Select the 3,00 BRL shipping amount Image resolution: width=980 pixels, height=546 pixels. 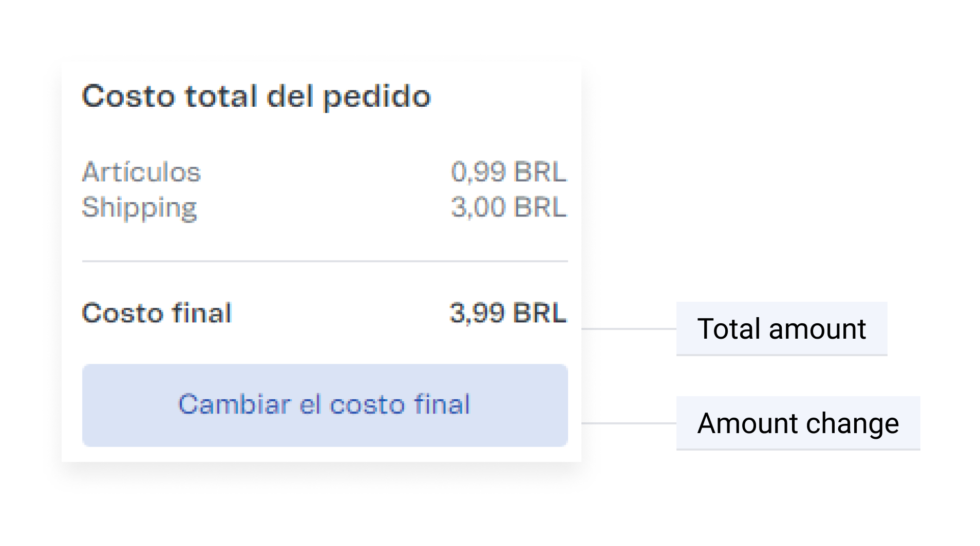[508, 208]
